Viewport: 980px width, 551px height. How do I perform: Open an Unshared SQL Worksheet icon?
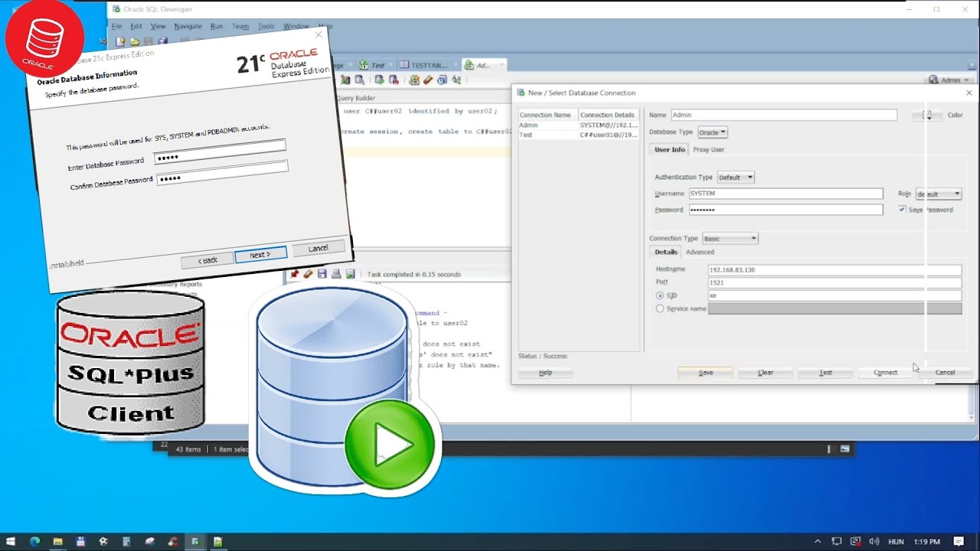[414, 80]
